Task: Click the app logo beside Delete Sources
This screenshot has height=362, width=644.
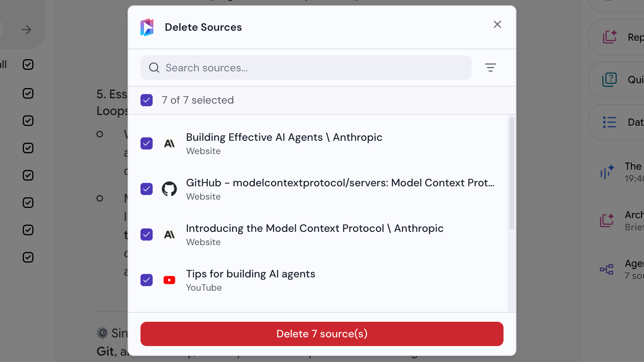Action: pos(147,27)
